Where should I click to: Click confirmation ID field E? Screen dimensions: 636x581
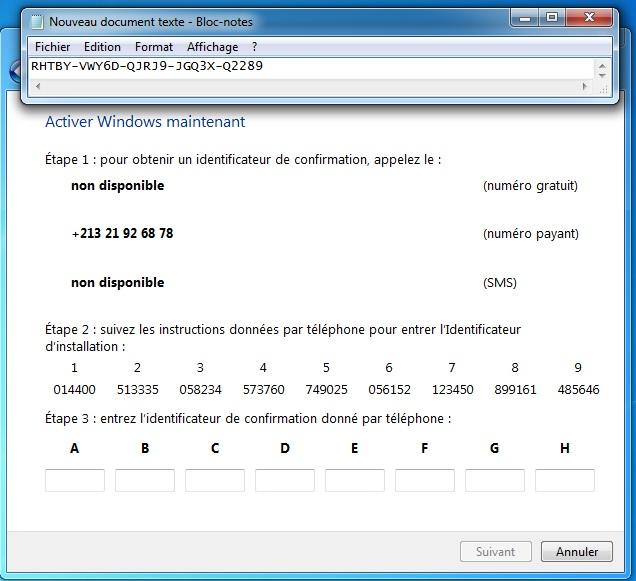[x=355, y=480]
